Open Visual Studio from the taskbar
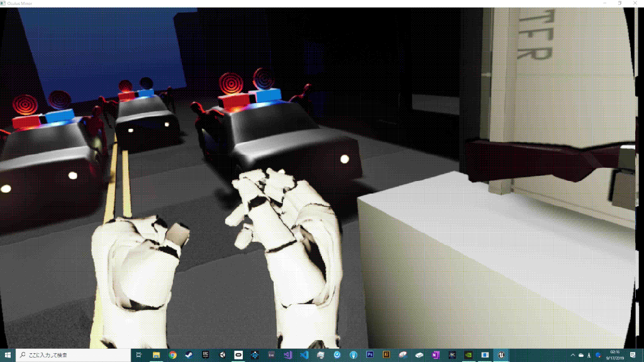The image size is (644, 362). pos(287,355)
